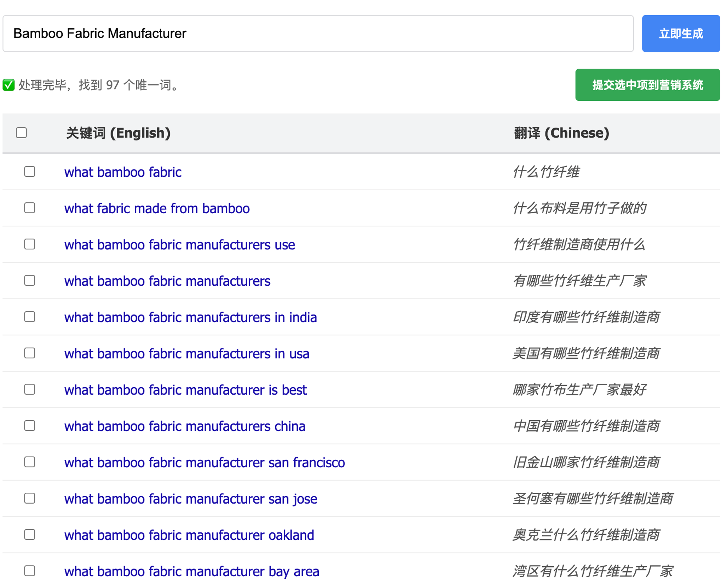Click the 翻译 (Chinese) column header

561,133
